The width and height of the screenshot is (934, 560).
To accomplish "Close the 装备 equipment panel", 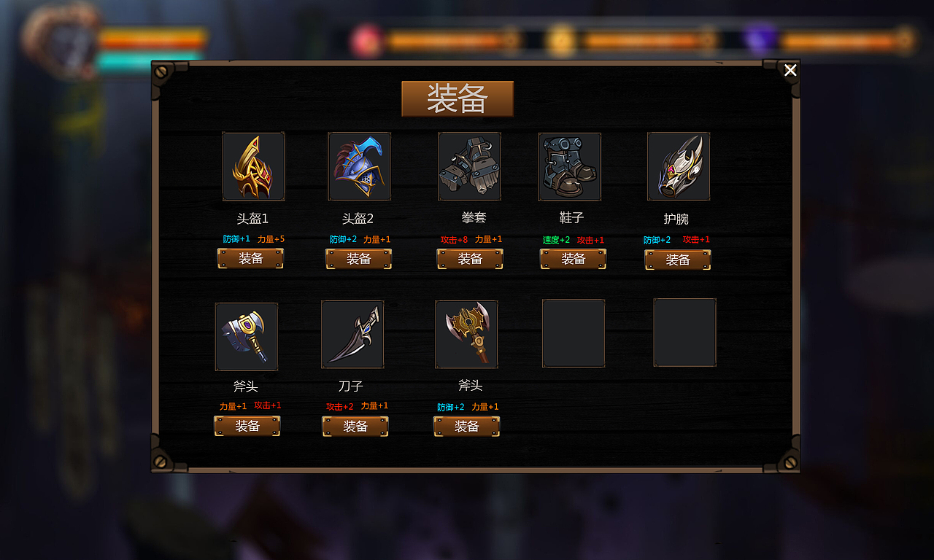I will (x=790, y=70).
